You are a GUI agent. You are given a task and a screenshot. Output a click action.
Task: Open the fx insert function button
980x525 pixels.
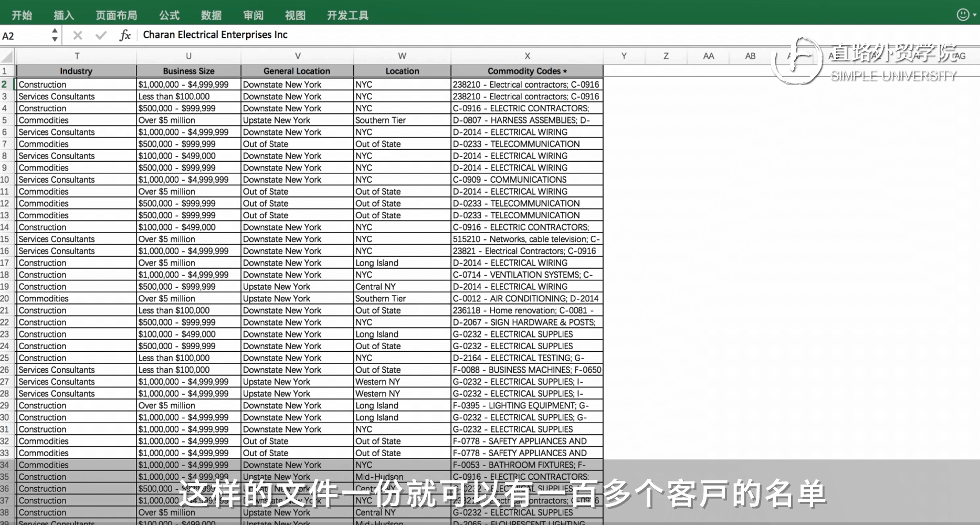point(124,35)
